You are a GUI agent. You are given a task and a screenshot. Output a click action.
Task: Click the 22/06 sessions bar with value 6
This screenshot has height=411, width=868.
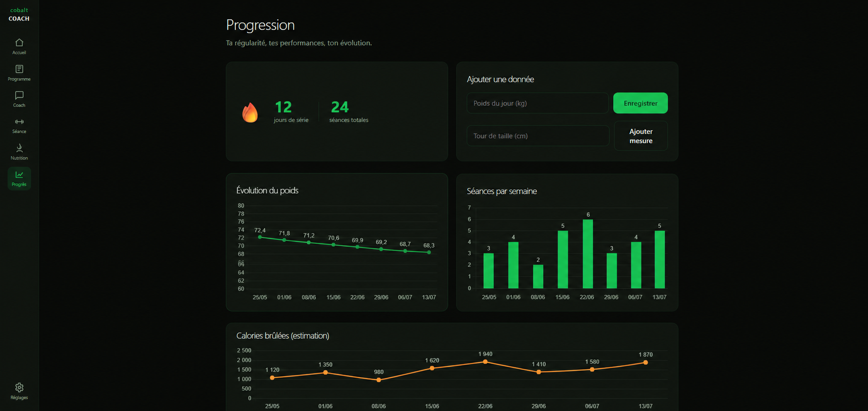588,254
